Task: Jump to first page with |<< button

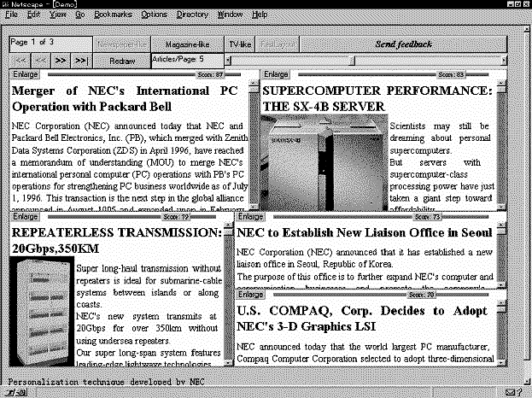Action: click(20, 61)
